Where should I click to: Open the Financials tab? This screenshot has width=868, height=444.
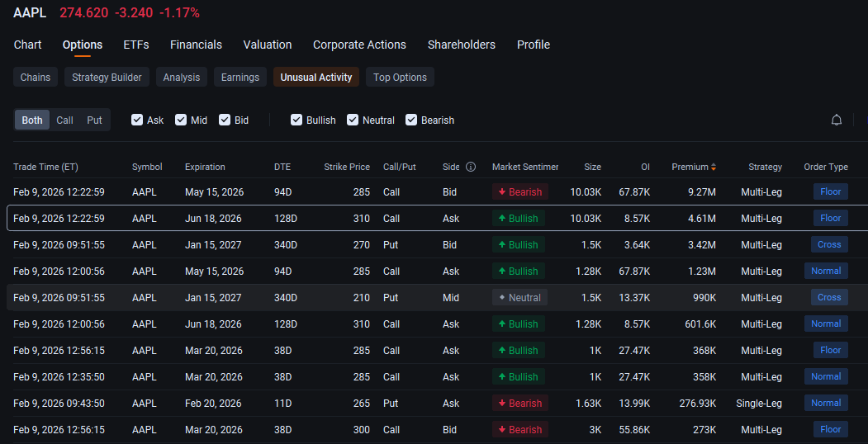pos(196,45)
